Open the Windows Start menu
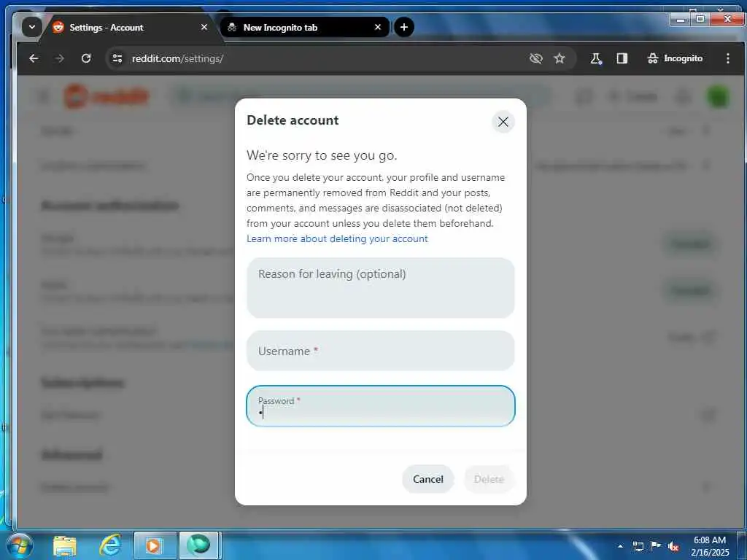The image size is (747, 560). [x=20, y=545]
